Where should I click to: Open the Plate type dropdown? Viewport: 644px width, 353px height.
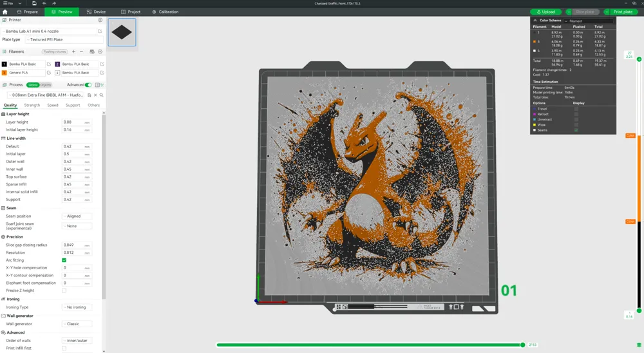point(64,39)
